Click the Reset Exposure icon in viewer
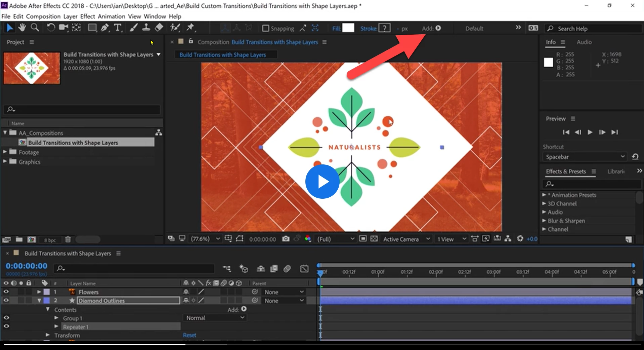 (520, 239)
